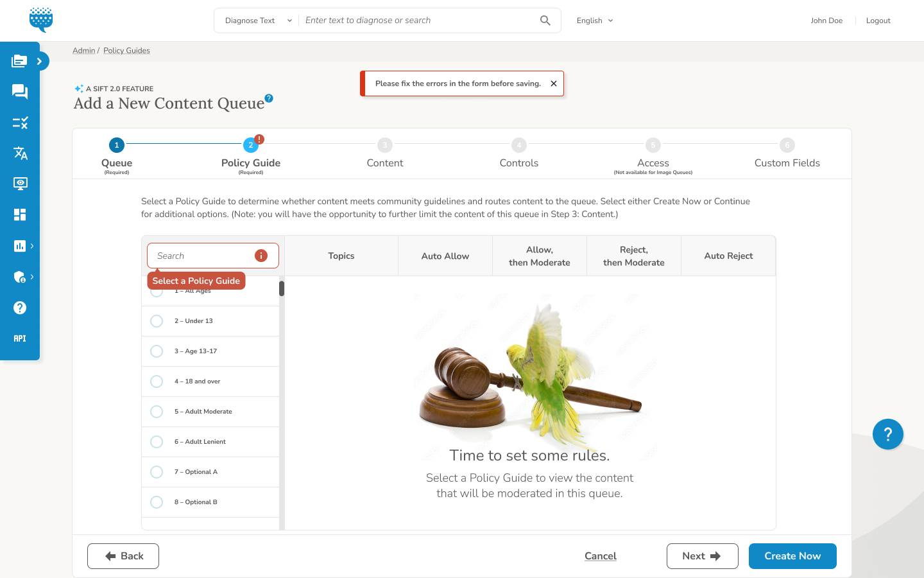Open the English language dropdown
This screenshot has width=924, height=578.
595,21
